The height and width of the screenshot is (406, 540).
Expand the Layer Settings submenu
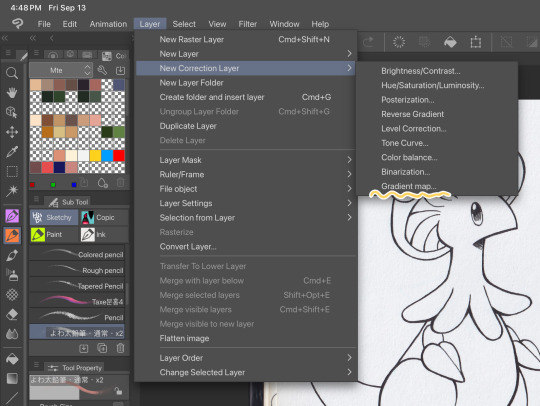245,203
